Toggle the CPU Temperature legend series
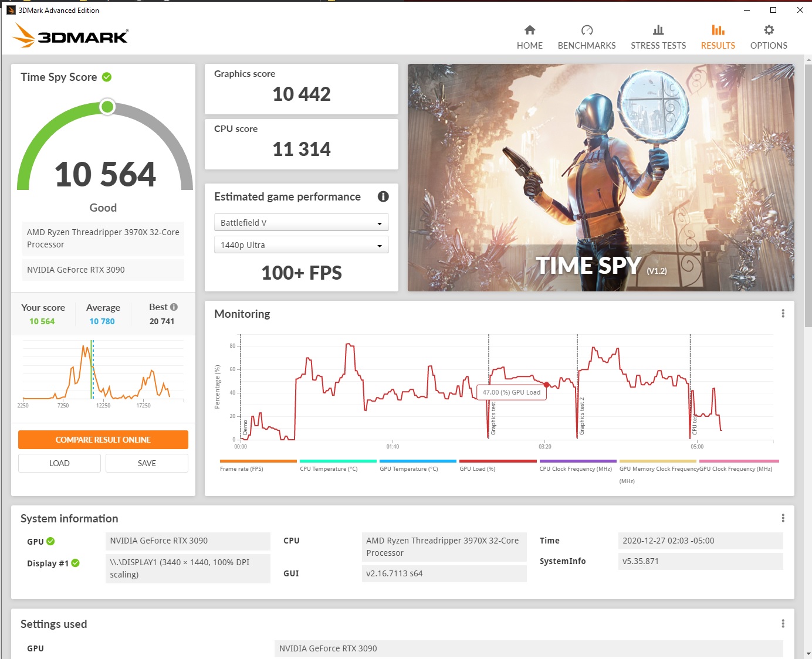812x659 pixels. (x=338, y=466)
